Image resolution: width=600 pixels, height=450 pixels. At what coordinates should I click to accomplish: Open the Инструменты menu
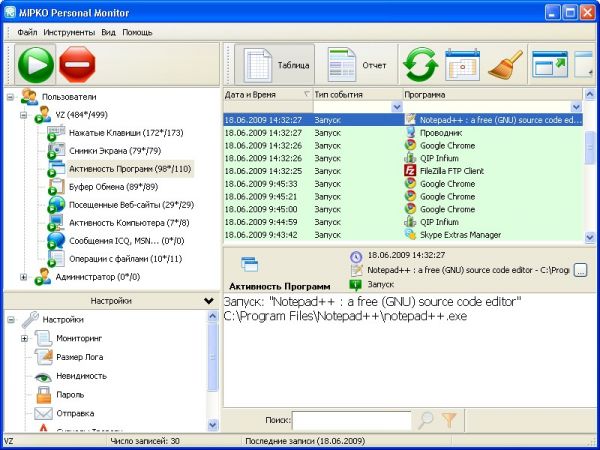(x=69, y=32)
